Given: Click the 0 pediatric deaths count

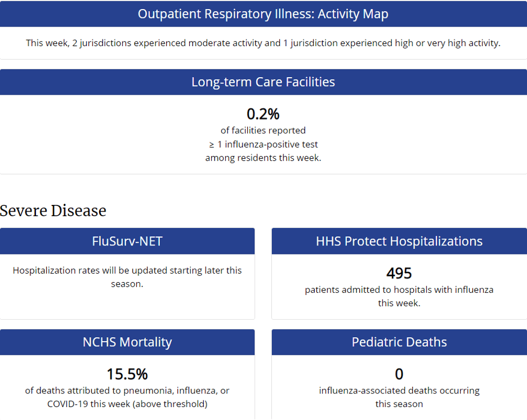Looking at the screenshot, I should click(x=399, y=374).
